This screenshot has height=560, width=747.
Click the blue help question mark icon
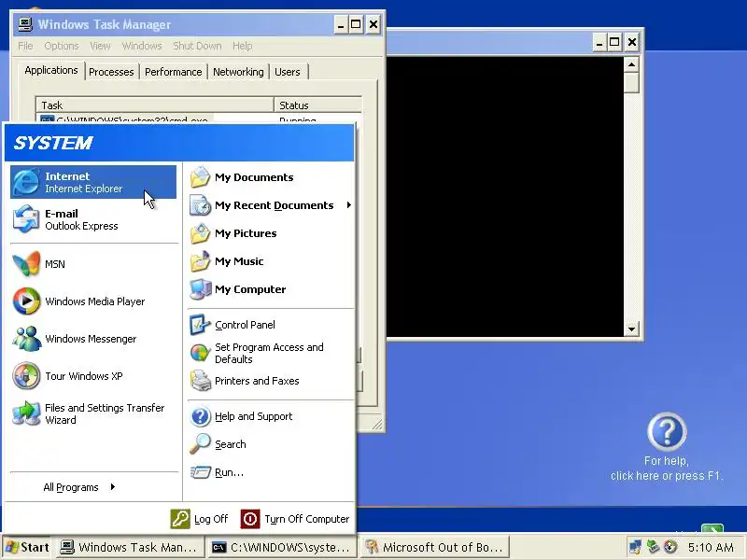click(x=667, y=431)
